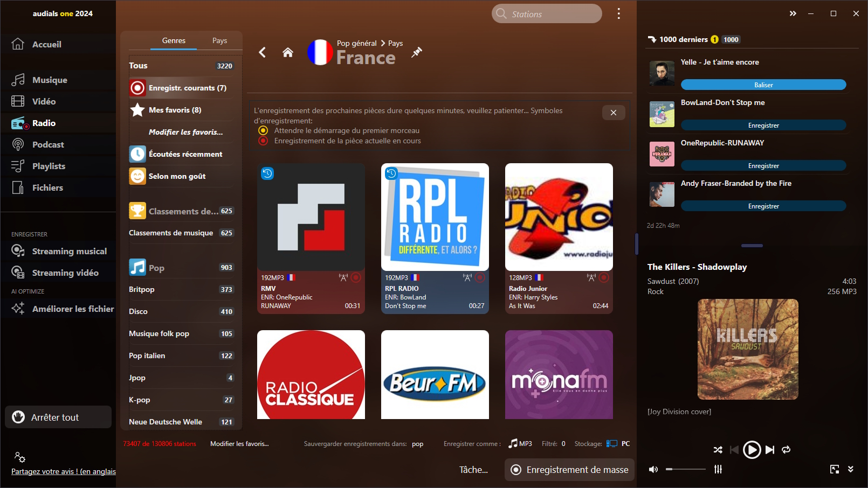Open Mes favoris (8)

[181, 110]
